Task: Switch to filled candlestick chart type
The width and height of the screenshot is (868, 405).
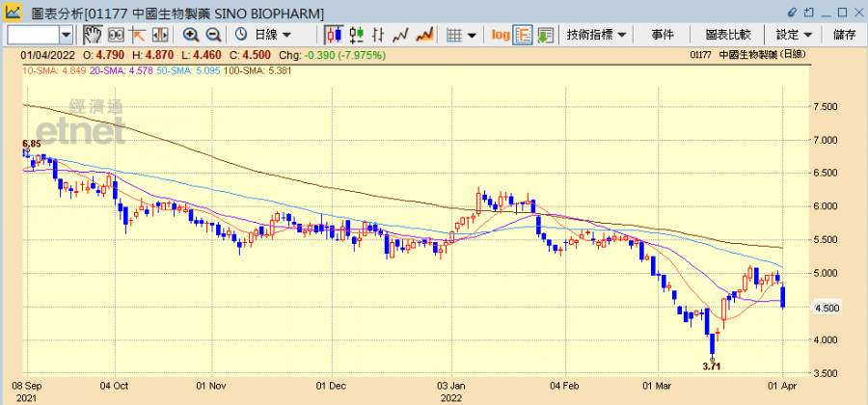Action: pos(335,35)
